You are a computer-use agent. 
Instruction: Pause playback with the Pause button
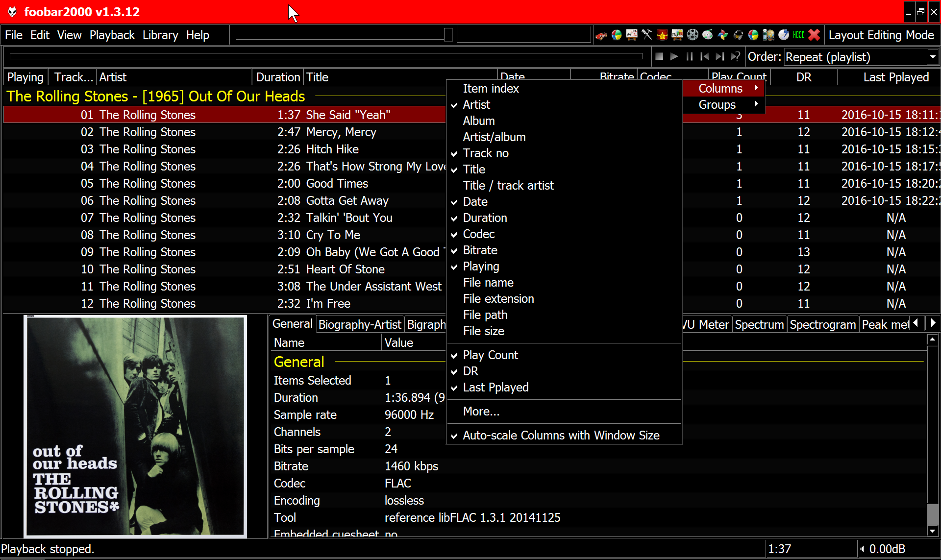click(x=690, y=57)
